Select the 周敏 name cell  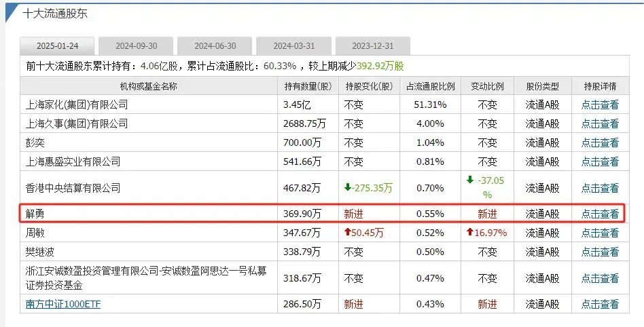(x=149, y=233)
